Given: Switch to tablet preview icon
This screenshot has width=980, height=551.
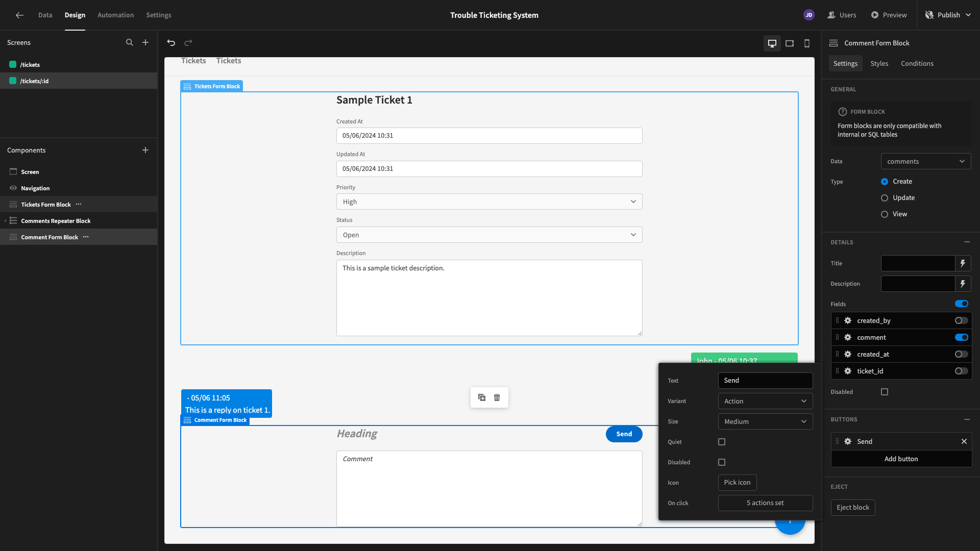Looking at the screenshot, I should coord(790,43).
